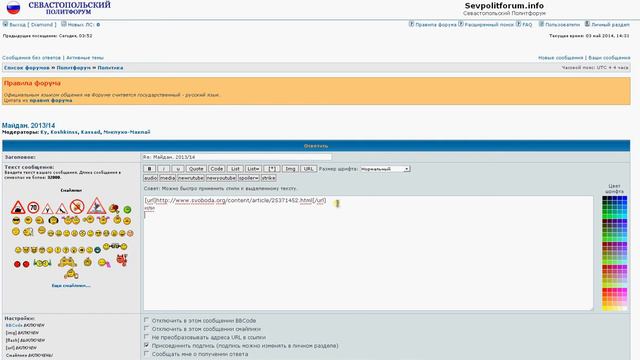Viewport: 640px width, 360px height.
Task: Click the Russian flag forum logo
Action: point(13,7)
